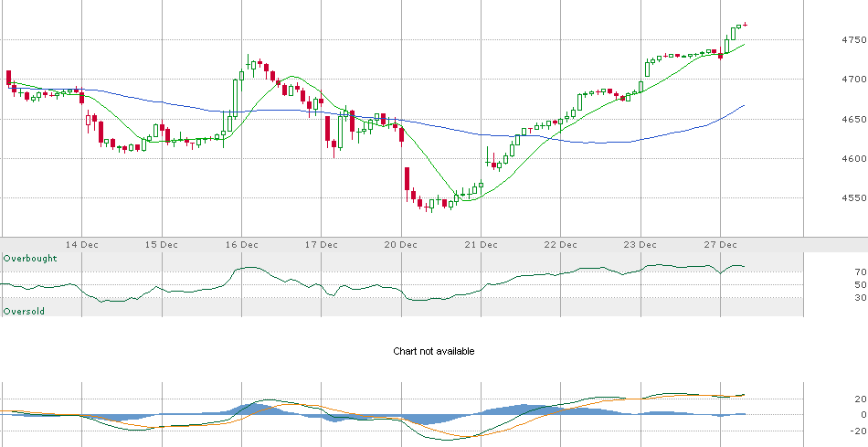Click the MACD 0 axis label
This screenshot has width=868, height=447.
coord(863,414)
